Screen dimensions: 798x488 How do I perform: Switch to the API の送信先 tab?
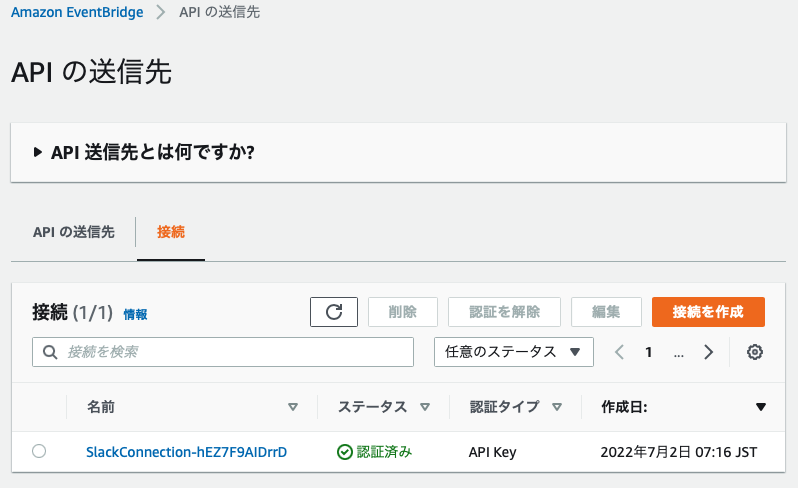tap(74, 232)
